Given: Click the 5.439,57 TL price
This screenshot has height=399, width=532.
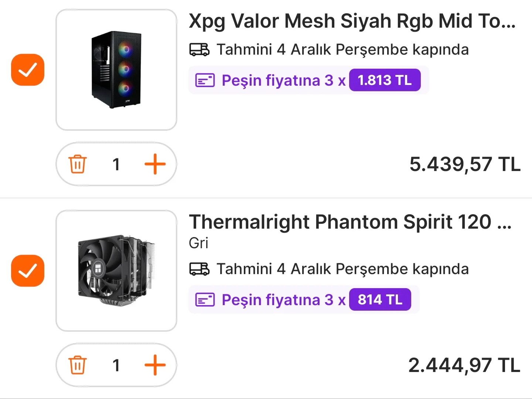Looking at the screenshot, I should click(x=465, y=164).
